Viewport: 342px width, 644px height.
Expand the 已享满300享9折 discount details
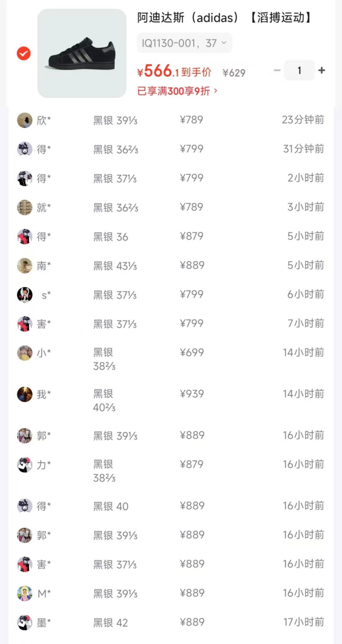coord(177,91)
